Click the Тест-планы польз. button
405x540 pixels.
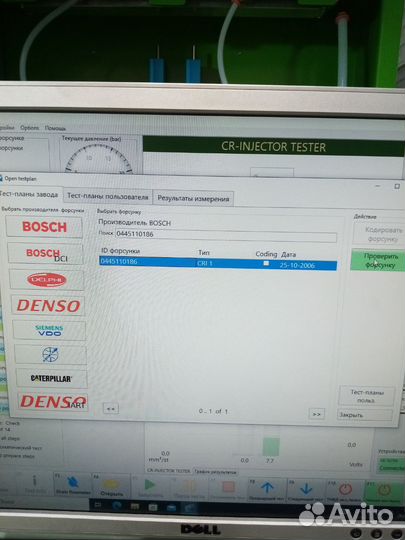click(x=366, y=396)
